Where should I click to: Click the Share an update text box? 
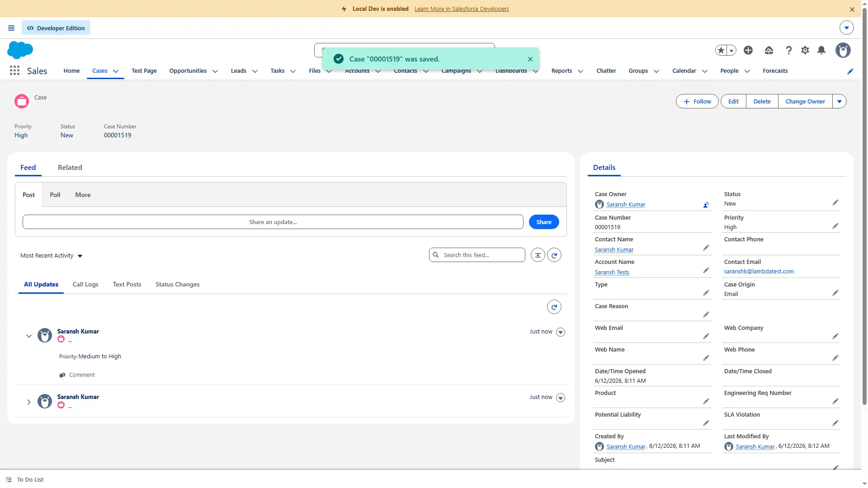[273, 222]
